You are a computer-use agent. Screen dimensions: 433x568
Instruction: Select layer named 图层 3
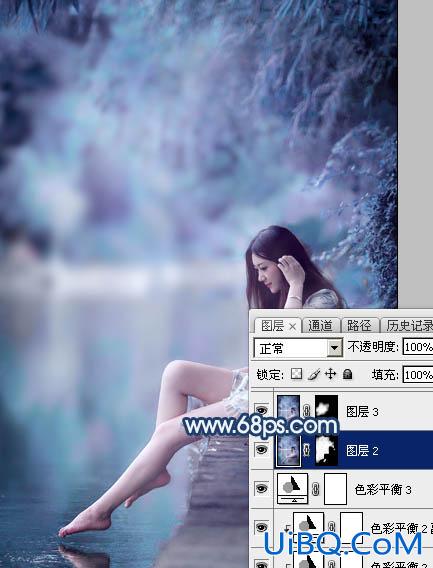362,411
